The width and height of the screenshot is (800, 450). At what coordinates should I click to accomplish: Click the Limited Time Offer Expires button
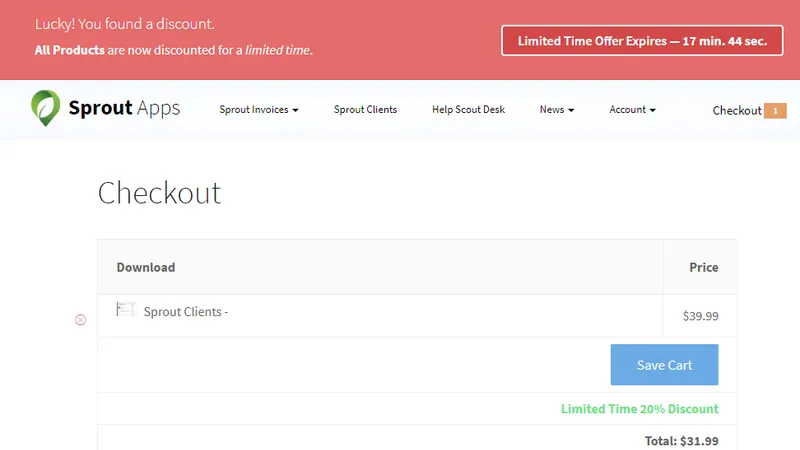coord(642,41)
